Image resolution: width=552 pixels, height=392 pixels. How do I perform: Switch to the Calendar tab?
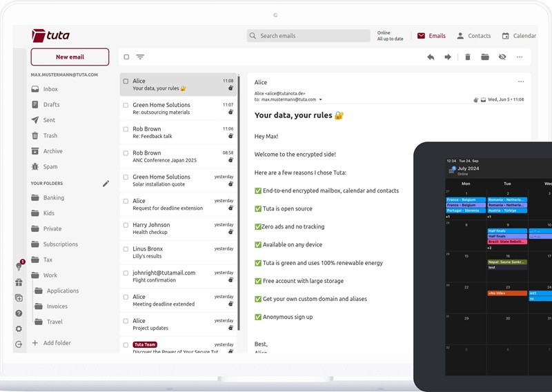(x=519, y=36)
